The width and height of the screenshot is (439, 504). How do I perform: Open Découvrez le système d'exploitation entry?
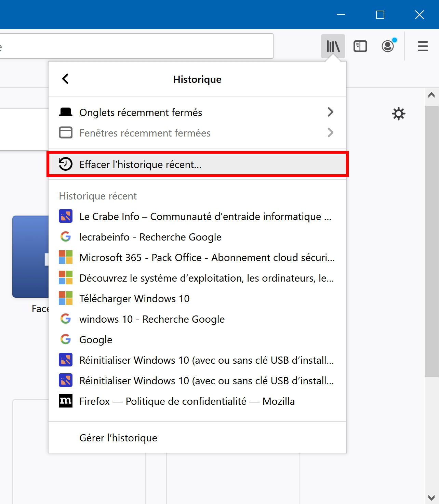point(197,278)
